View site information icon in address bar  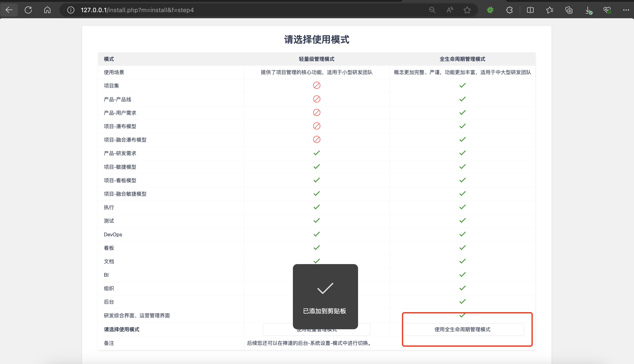(71, 10)
